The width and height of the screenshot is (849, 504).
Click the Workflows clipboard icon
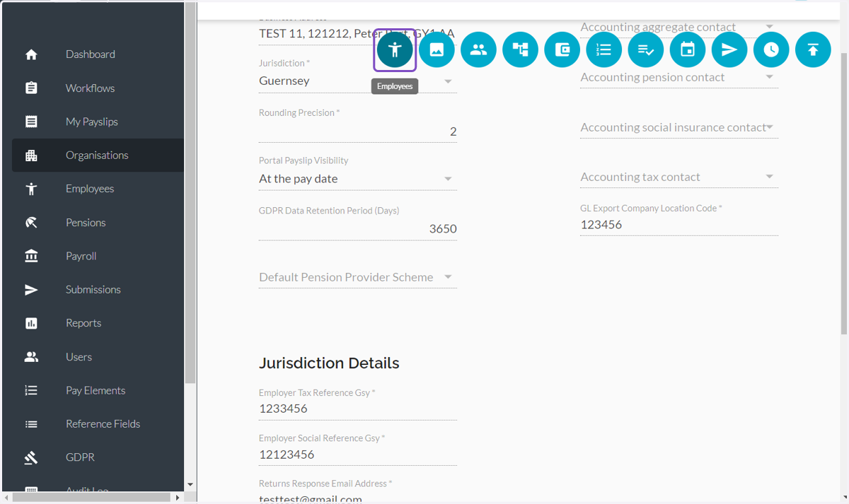pyautogui.click(x=31, y=88)
